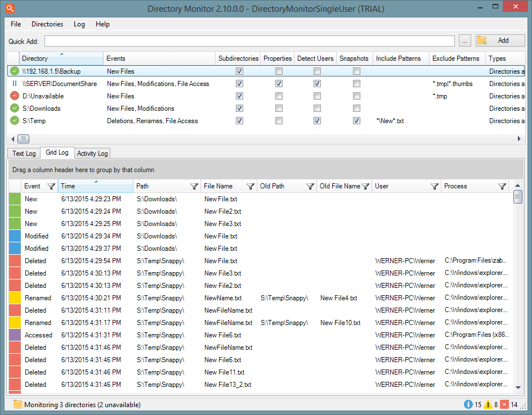Viewport: 532px width, 415px height.
Task: Click the red unavailable icon for D:\Unavailable
Action: pyautogui.click(x=15, y=96)
